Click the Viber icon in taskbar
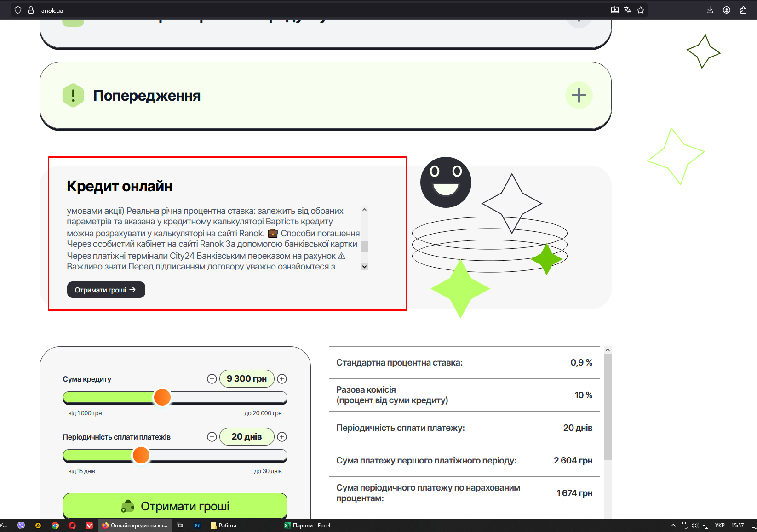This screenshot has width=757, height=532. pos(21,525)
